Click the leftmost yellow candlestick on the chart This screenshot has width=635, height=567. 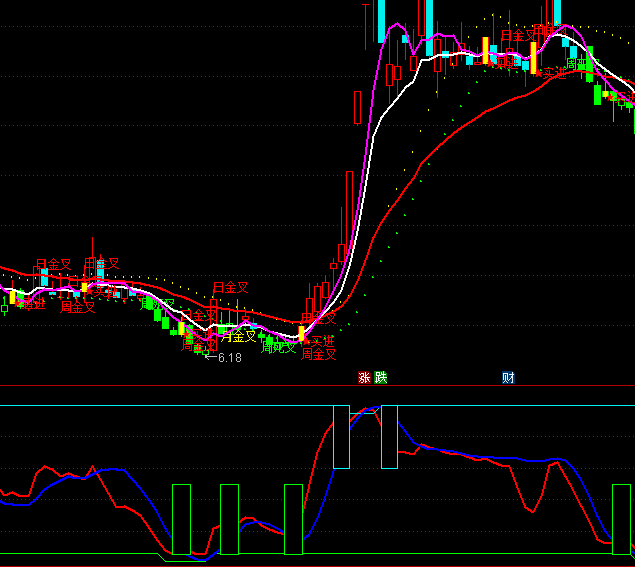13,297
